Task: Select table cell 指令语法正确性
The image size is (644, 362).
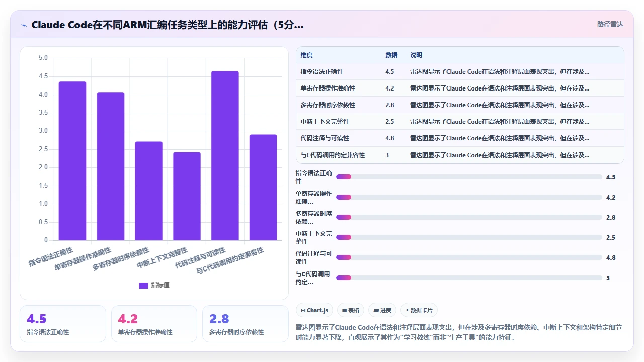Action: 322,72
